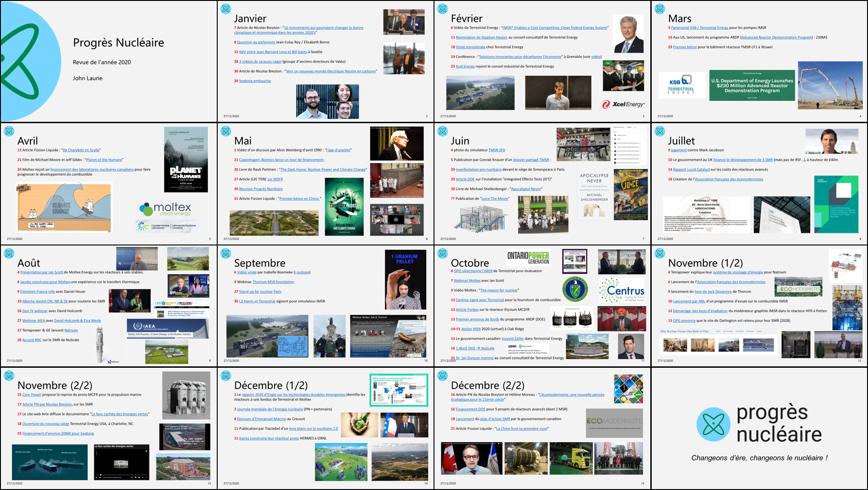Click the atom logo on the Septembre slide

pos(225,254)
